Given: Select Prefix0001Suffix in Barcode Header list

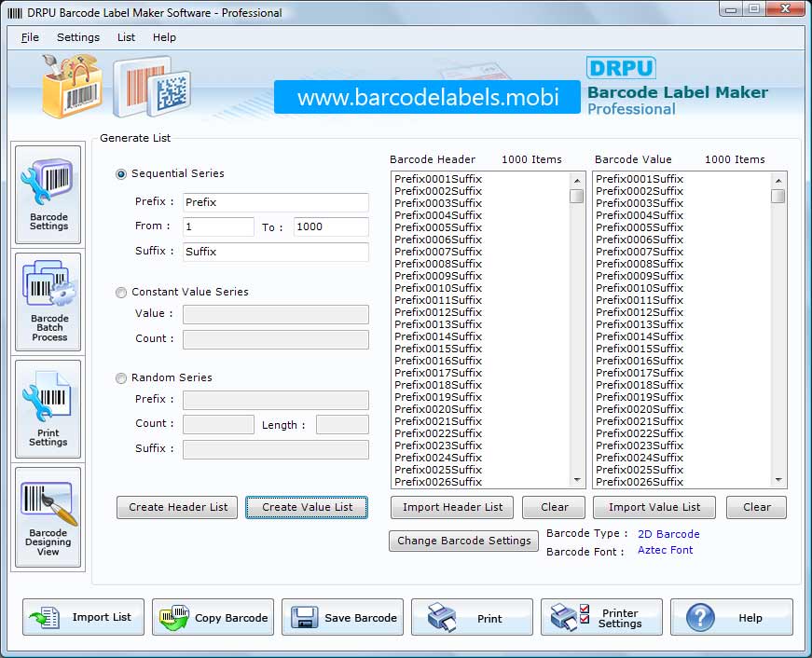Looking at the screenshot, I should (438, 179).
